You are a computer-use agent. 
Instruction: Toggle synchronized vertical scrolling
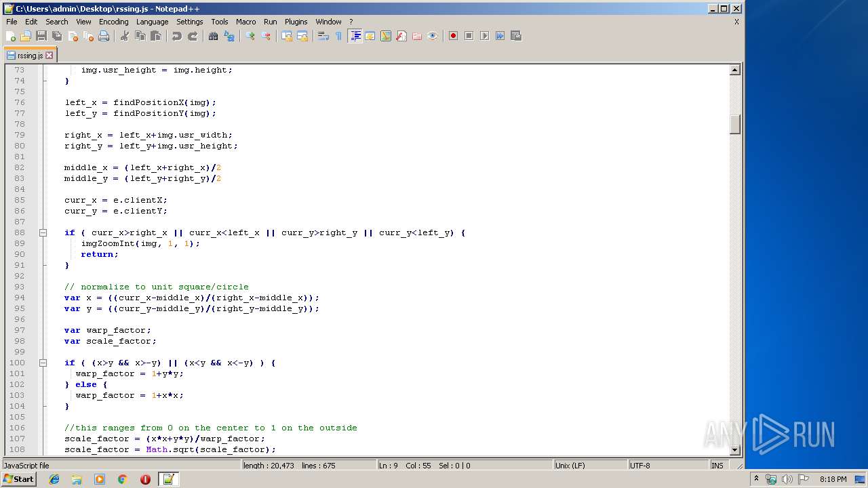(287, 36)
